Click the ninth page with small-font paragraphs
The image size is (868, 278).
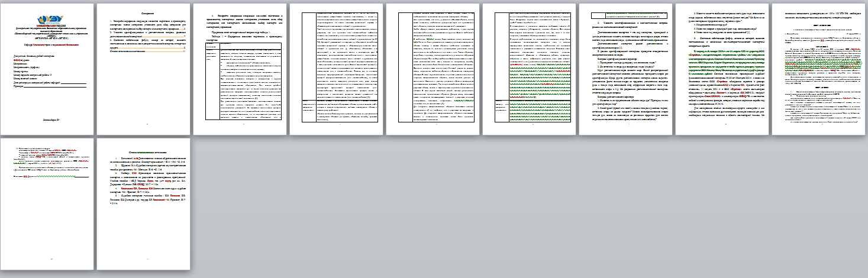(x=819, y=70)
